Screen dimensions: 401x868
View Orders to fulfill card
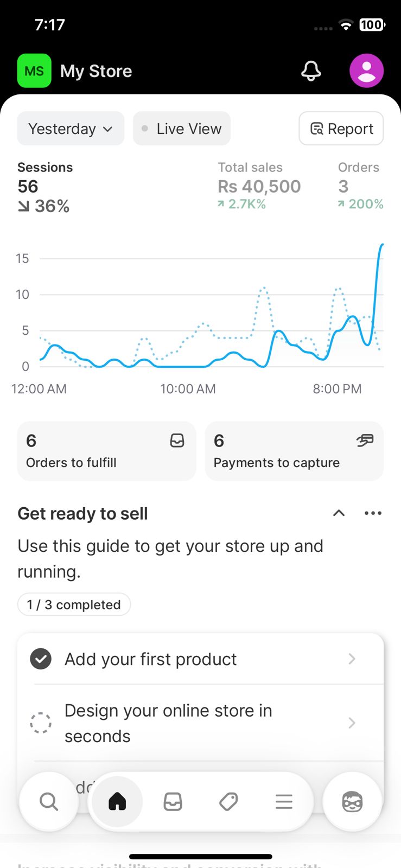106,451
